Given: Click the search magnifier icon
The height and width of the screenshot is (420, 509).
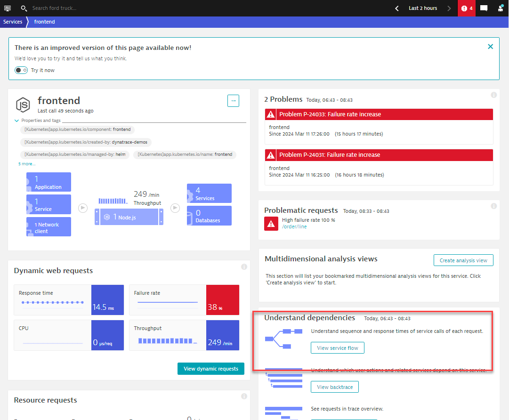Looking at the screenshot, I should 24,8.
